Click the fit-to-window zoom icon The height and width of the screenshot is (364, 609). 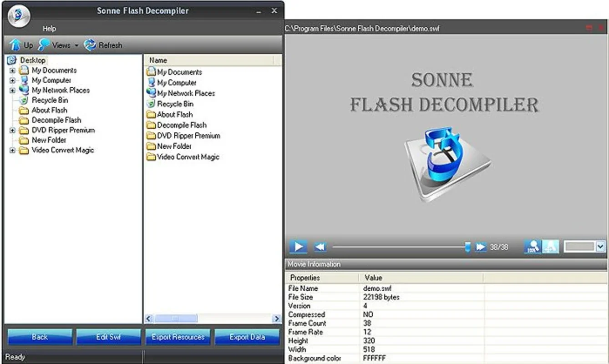tap(550, 247)
